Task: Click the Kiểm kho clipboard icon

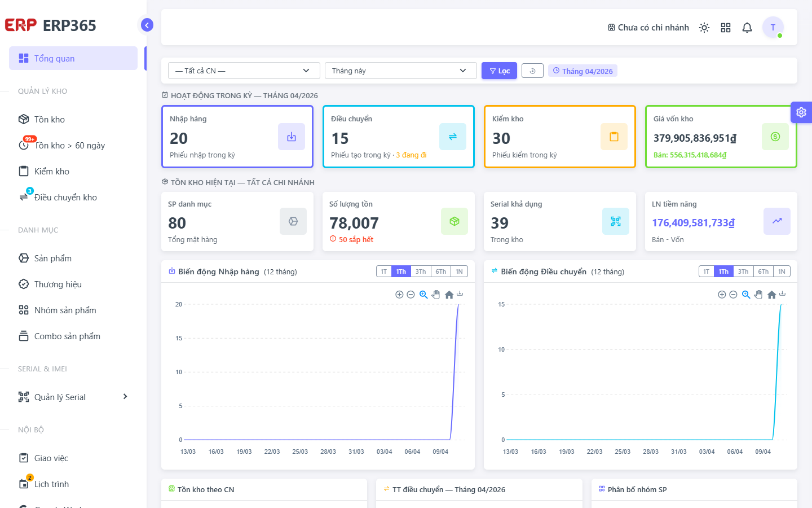Action: (614, 137)
